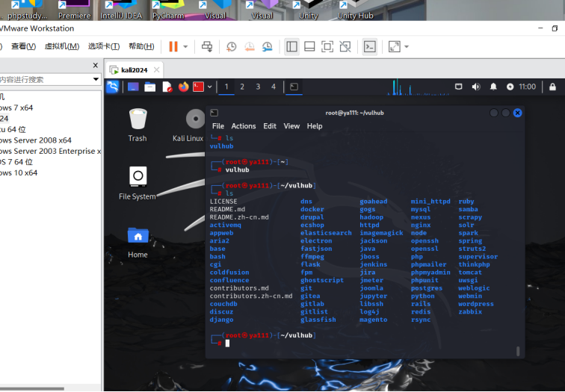Screen dimensions: 565x392
Task: Open the terminal File menu
Action: click(218, 126)
